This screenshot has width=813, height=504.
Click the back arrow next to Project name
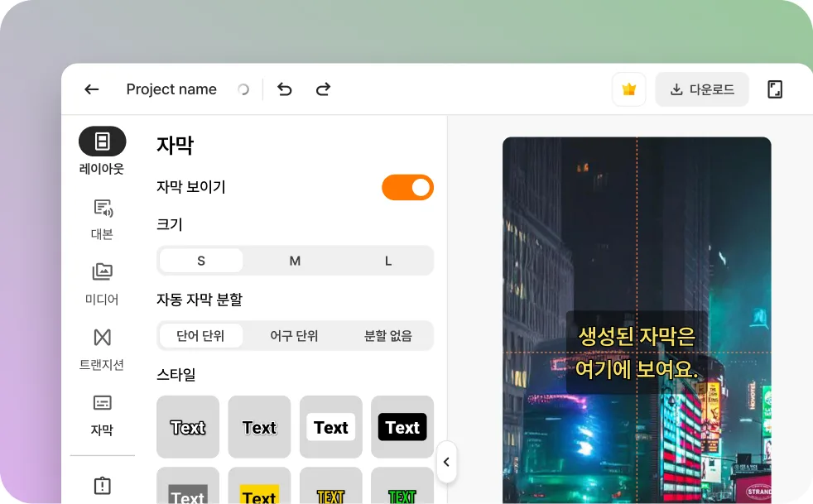(x=92, y=89)
